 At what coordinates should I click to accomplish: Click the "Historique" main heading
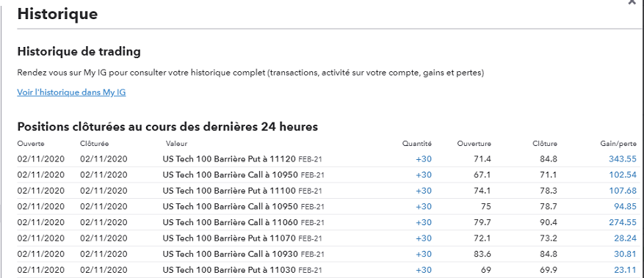[x=57, y=14]
